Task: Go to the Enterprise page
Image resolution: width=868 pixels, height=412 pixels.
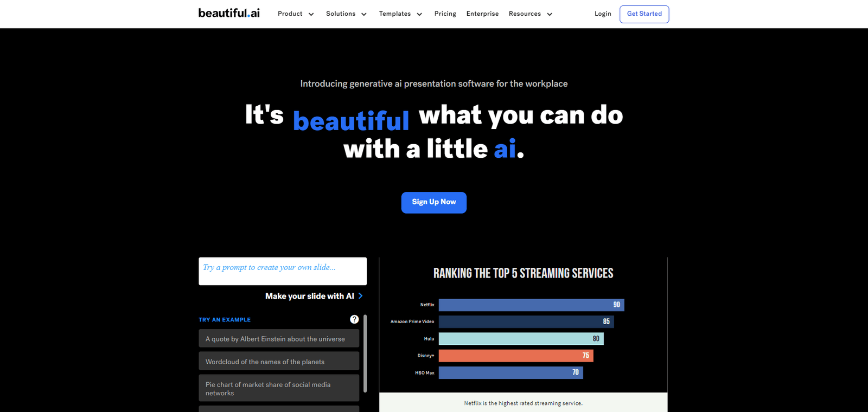Action: pos(482,14)
